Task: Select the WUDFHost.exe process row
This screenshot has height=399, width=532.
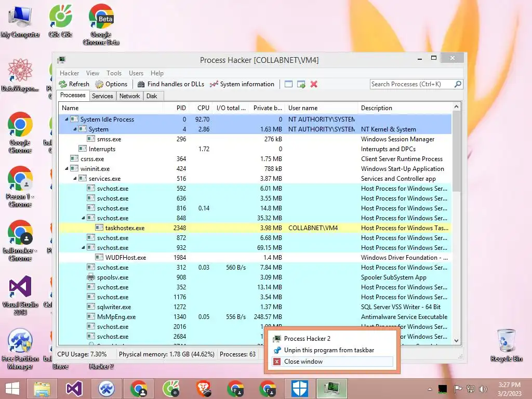Action: pyautogui.click(x=255, y=258)
